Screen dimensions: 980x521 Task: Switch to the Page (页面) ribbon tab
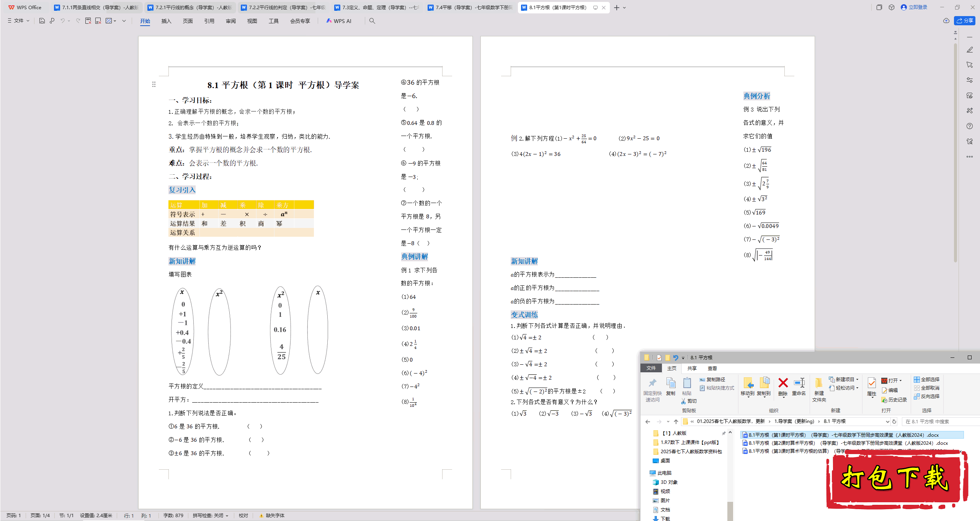(188, 21)
